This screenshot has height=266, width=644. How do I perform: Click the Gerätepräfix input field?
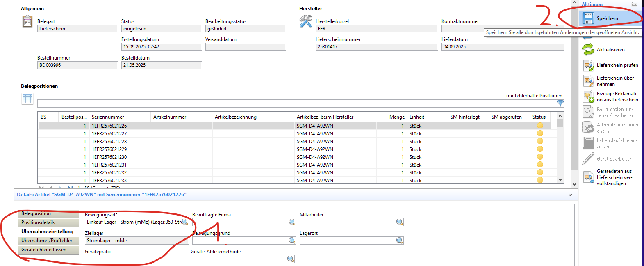[x=106, y=259]
